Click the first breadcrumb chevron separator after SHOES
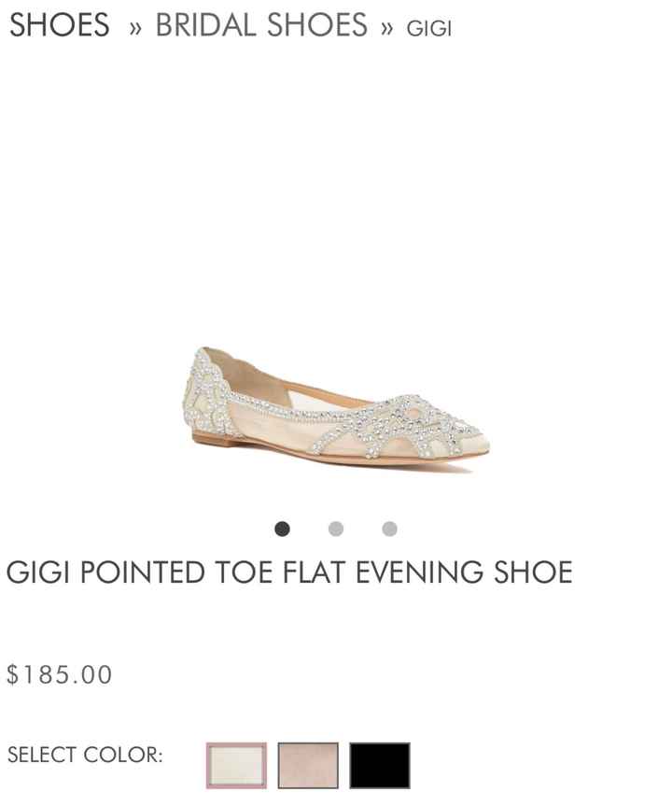Image resolution: width=672 pixels, height=806 pixels. coord(135,28)
